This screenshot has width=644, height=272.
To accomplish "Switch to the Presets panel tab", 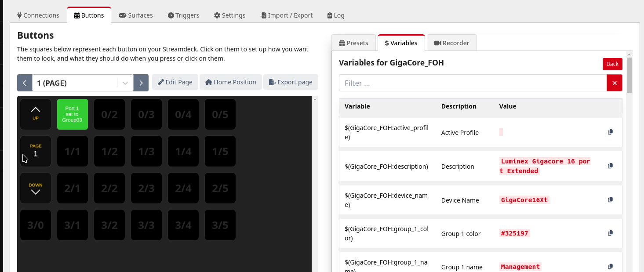I will coord(353,43).
